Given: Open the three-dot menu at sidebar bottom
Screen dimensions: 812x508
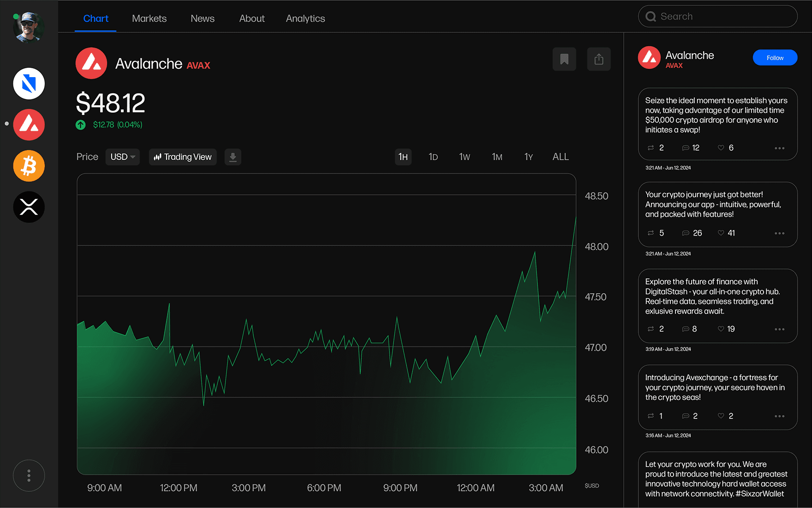Looking at the screenshot, I should (x=29, y=476).
